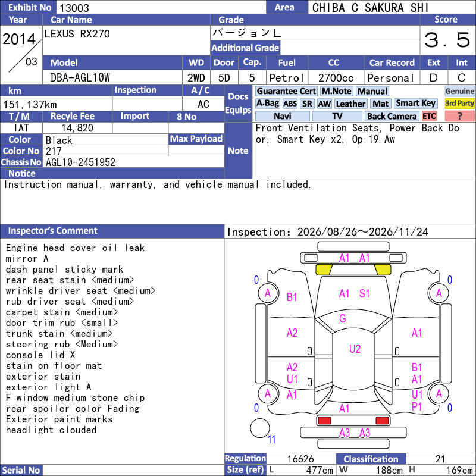Viewport: 476px width, 476px height.
Task: Select the spare tire circle in diagram
Action: click(260, 428)
